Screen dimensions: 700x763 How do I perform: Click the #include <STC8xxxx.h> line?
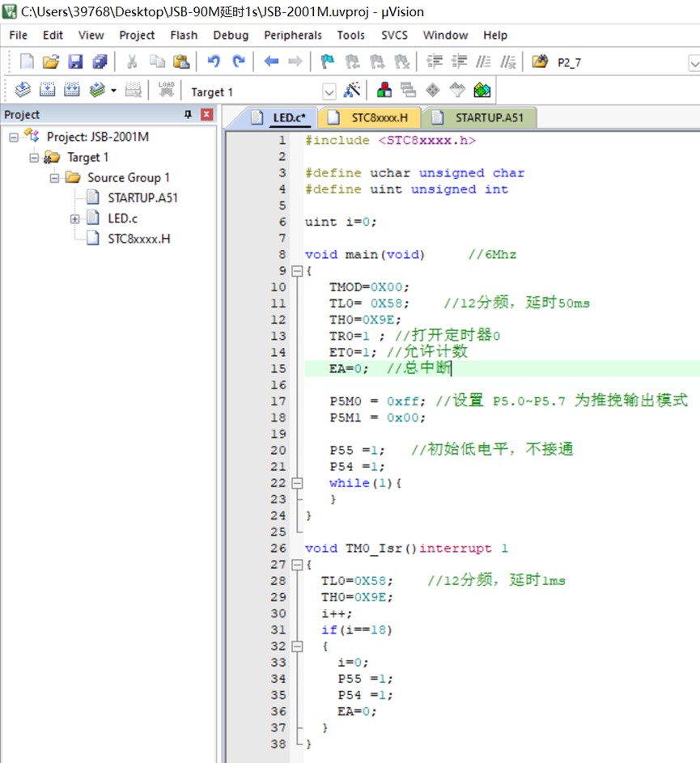390,141
